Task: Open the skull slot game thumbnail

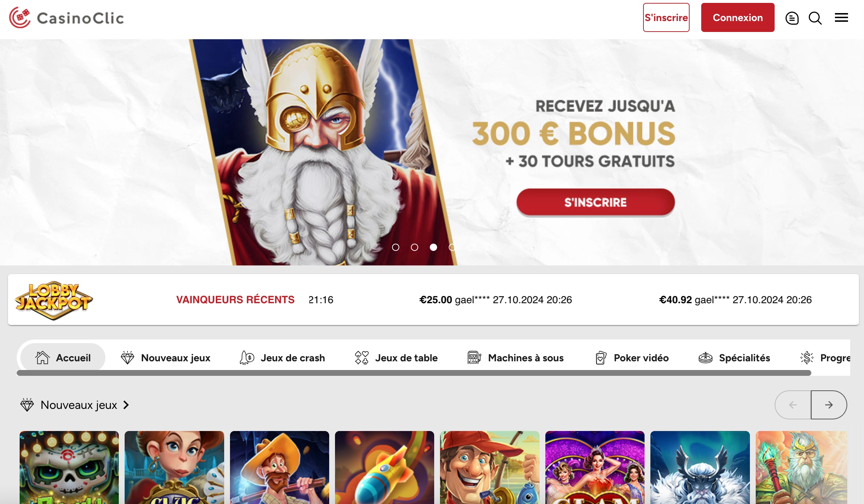Action: tap(69, 467)
